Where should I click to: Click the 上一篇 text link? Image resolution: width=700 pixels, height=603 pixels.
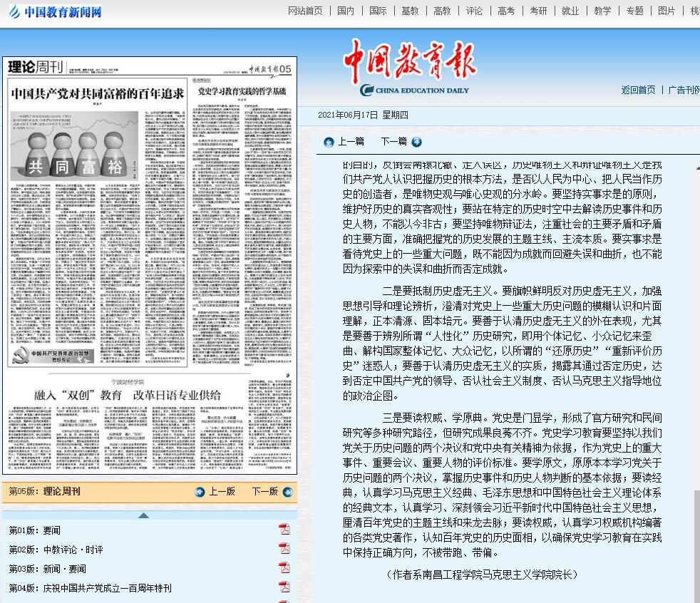(351, 142)
